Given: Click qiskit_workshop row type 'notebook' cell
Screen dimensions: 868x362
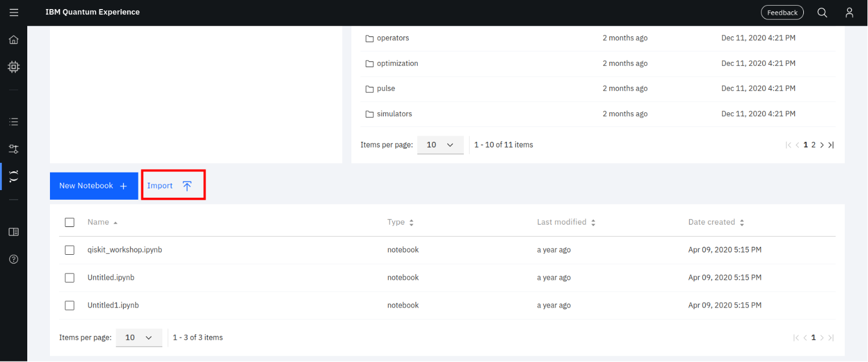Looking at the screenshot, I should pyautogui.click(x=403, y=250).
